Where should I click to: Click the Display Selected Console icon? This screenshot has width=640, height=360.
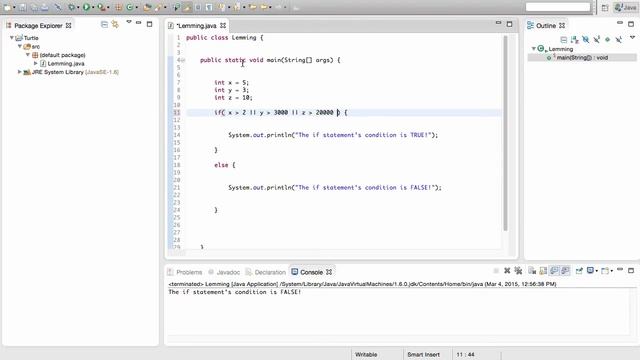click(590, 271)
